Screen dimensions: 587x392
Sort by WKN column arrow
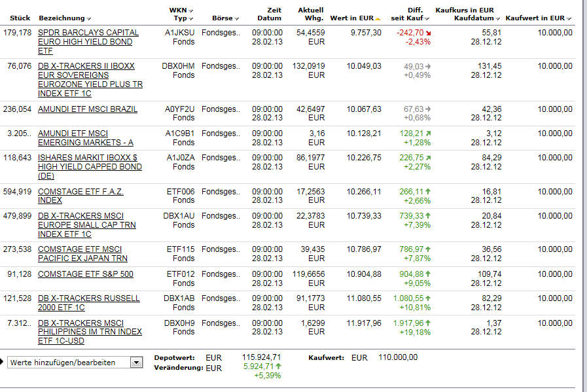click(191, 11)
